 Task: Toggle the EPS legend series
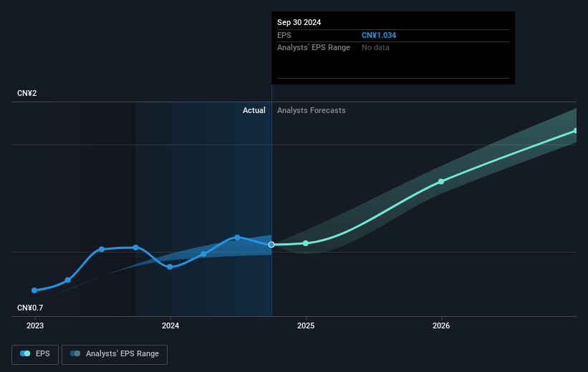coord(35,354)
